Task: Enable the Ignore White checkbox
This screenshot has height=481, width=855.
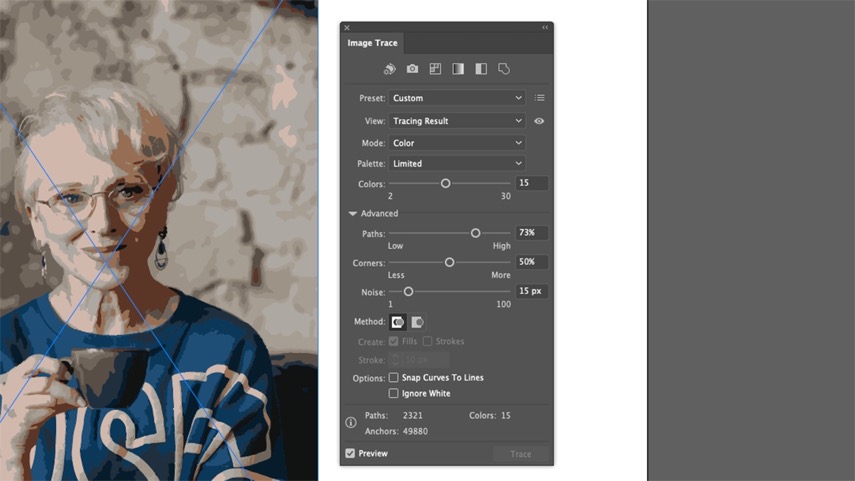Action: point(393,394)
